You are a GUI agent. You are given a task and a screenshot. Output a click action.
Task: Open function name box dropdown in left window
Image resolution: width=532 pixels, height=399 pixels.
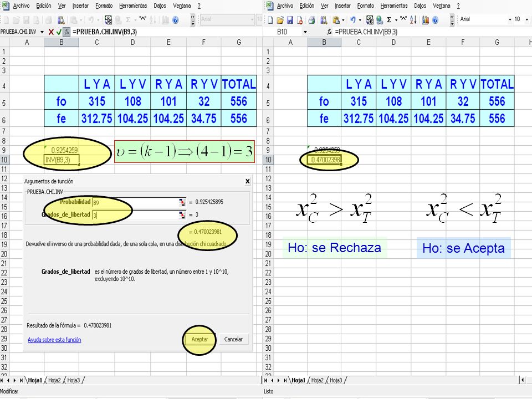(42, 32)
